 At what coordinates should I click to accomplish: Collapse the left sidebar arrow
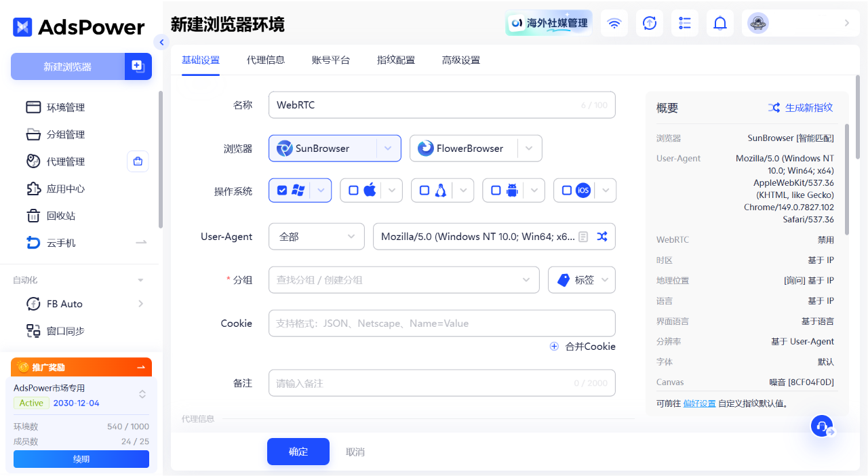tap(161, 42)
